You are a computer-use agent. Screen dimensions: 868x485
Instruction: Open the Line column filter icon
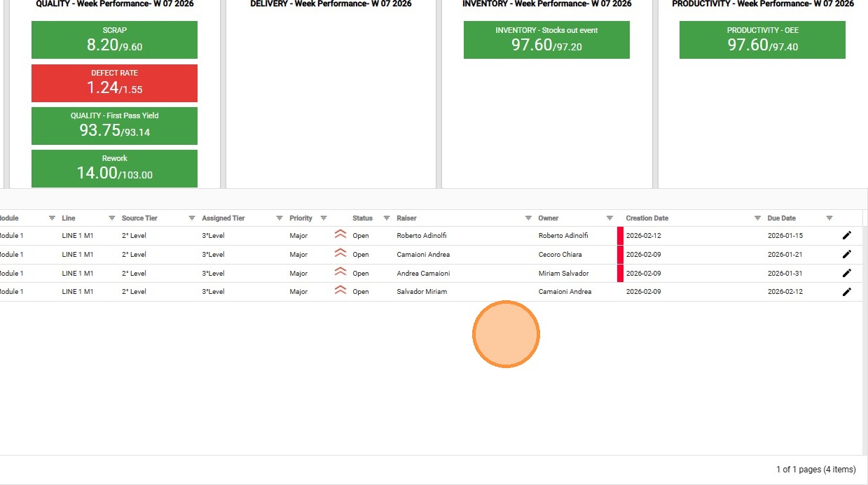coord(112,218)
